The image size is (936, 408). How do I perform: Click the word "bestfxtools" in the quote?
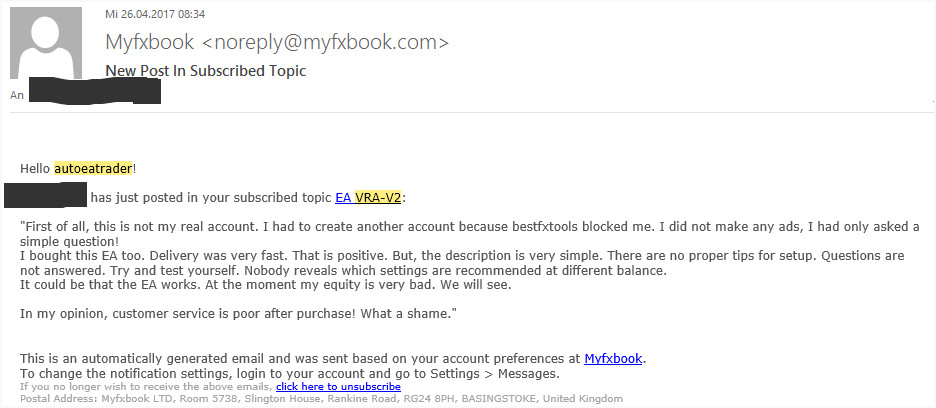(x=577, y=227)
